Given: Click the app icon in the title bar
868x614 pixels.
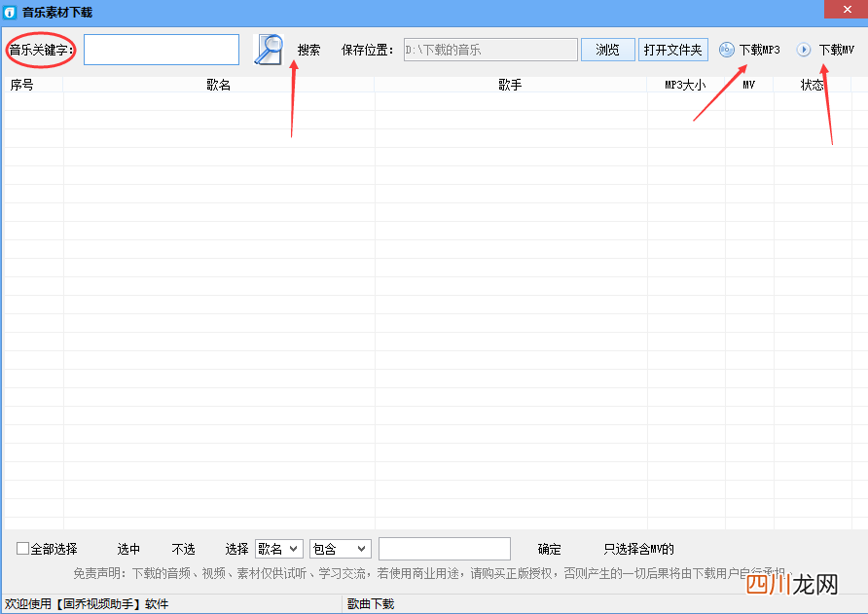Looking at the screenshot, I should [10, 13].
